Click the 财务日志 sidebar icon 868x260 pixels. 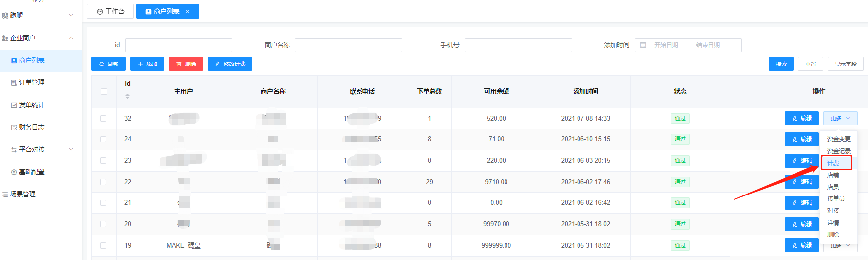coord(14,128)
